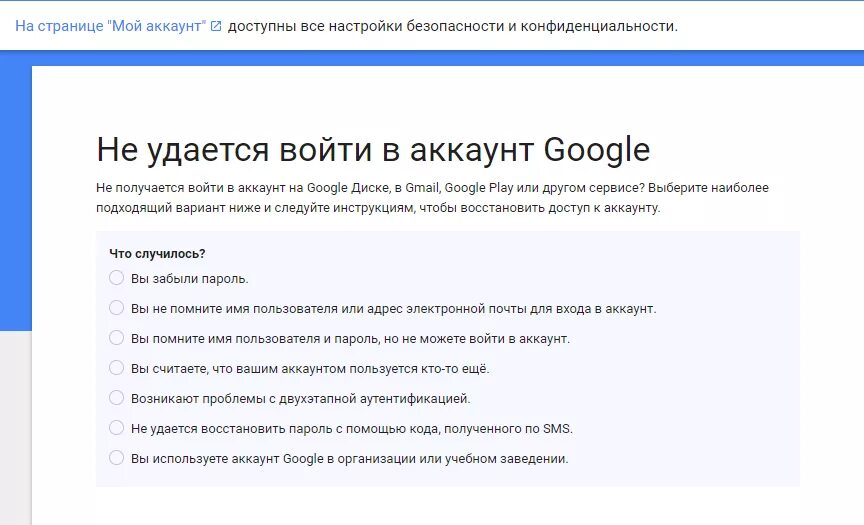
Task: Choose radio "Вы помните имя пользователя и пароль"
Action: click(116, 338)
